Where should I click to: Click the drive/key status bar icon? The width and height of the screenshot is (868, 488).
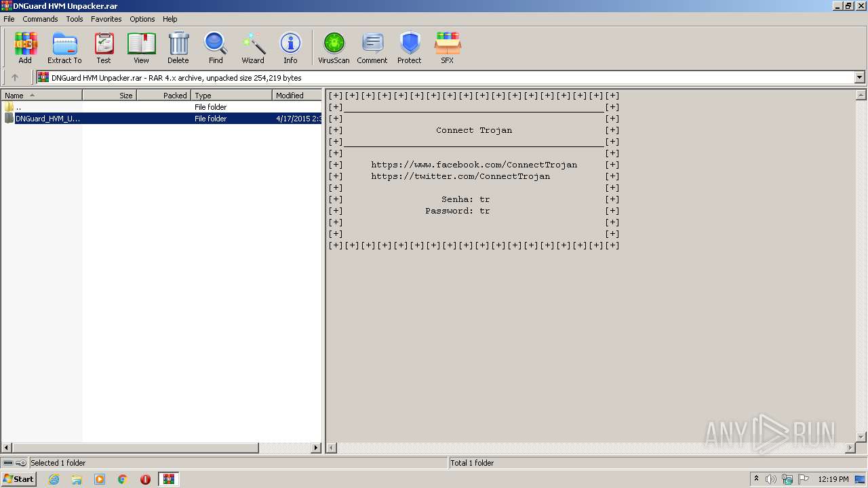coord(14,463)
